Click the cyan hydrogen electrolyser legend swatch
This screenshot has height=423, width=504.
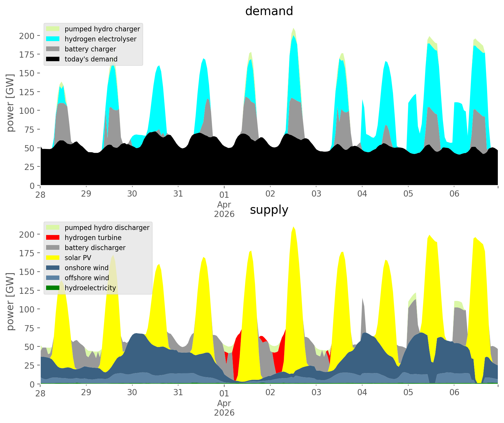pyautogui.click(x=53, y=39)
